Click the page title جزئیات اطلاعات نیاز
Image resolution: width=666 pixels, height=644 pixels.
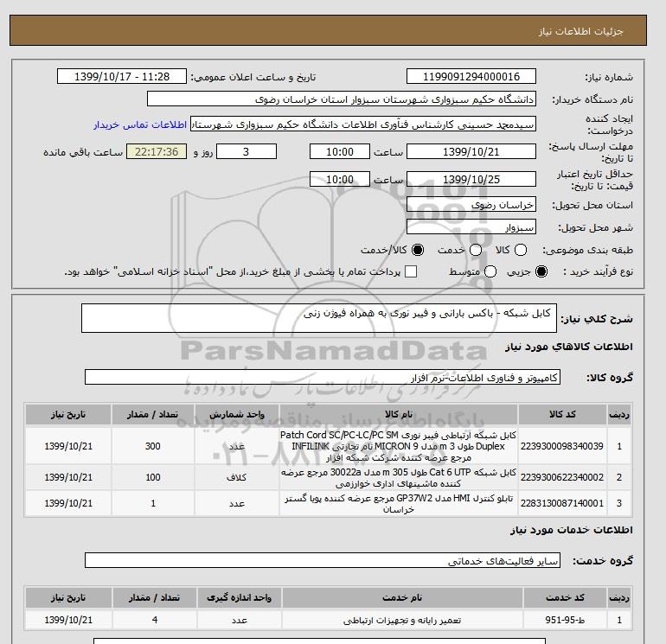pos(580,31)
